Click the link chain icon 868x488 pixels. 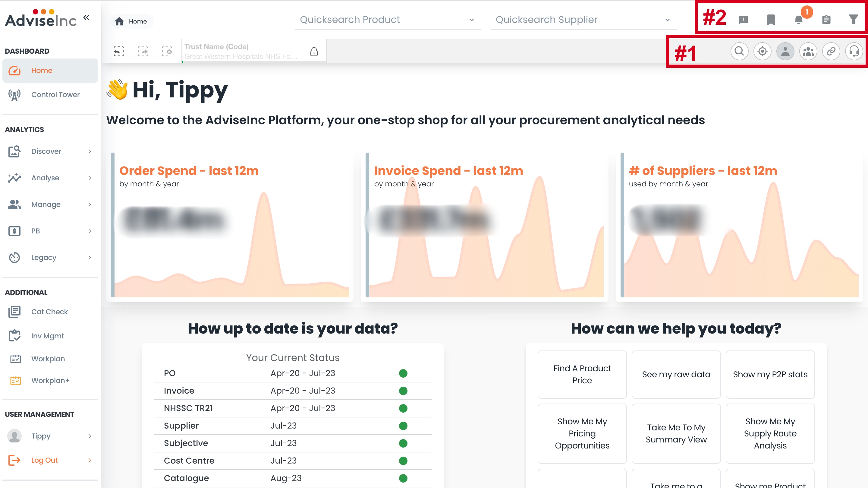(831, 51)
